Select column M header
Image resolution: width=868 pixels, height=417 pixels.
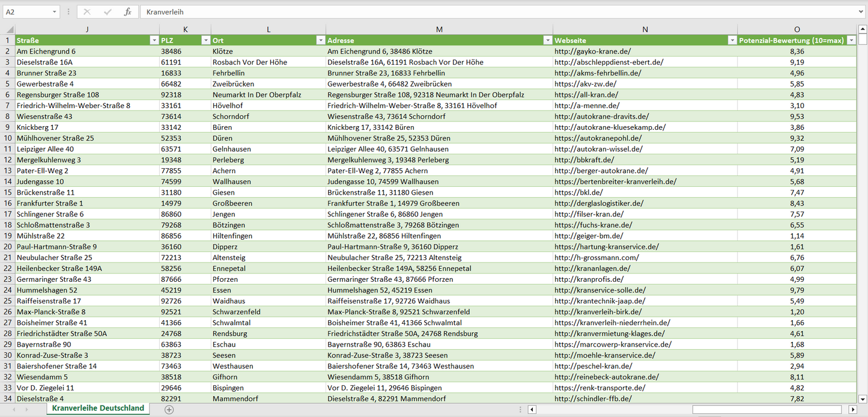439,29
